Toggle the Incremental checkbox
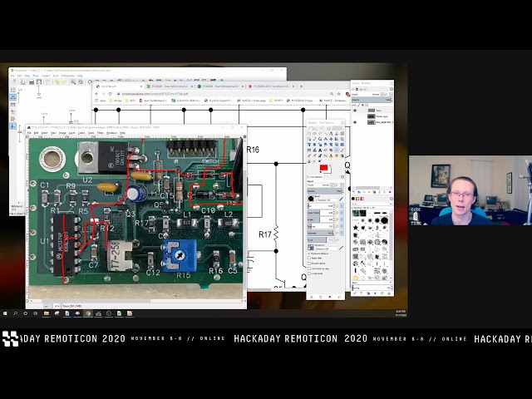The image size is (532, 399). click(309, 273)
